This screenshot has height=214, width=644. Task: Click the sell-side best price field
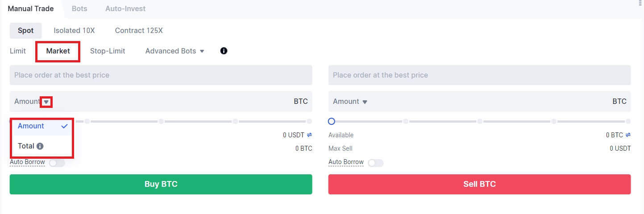tap(479, 75)
